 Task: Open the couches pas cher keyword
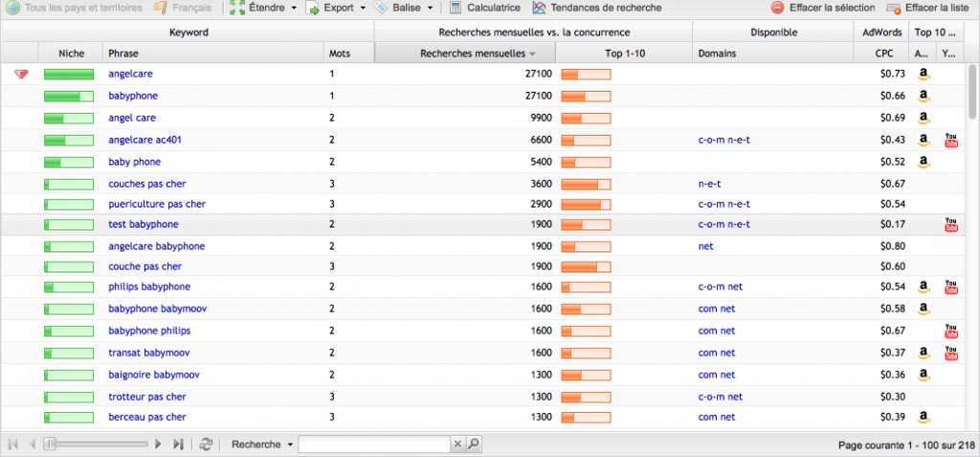(x=146, y=185)
